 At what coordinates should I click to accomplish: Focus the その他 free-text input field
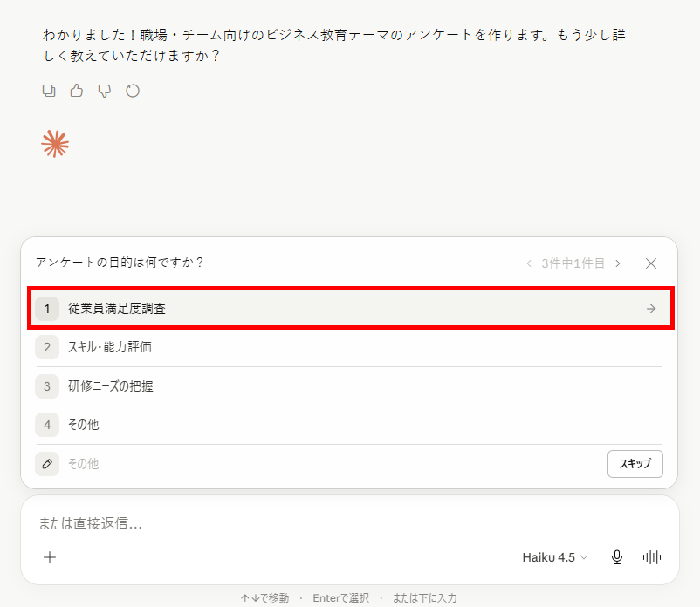pos(335,464)
